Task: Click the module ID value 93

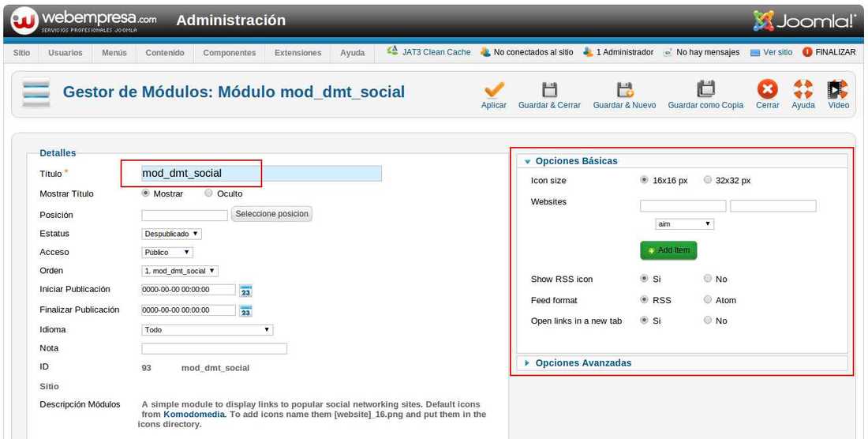Action: coord(146,368)
